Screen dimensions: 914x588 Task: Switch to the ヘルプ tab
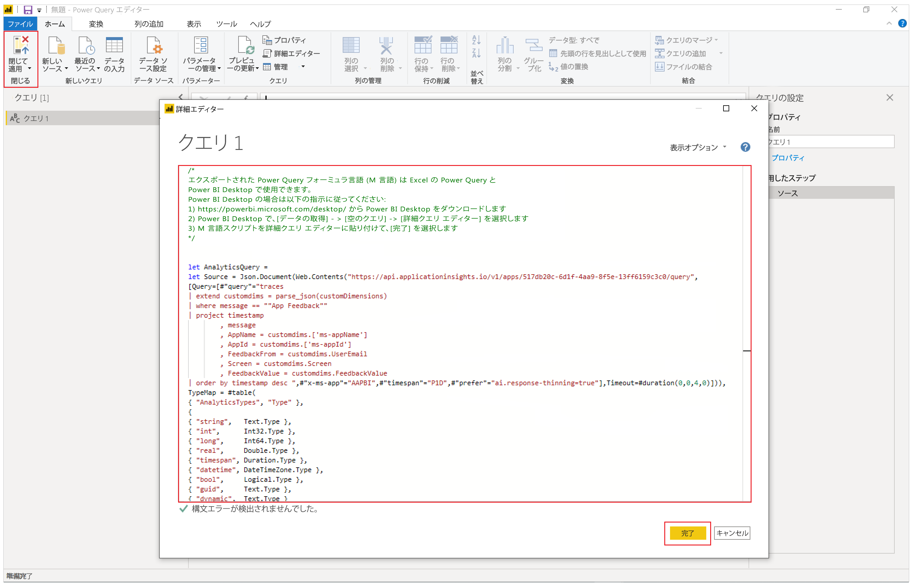tap(261, 24)
